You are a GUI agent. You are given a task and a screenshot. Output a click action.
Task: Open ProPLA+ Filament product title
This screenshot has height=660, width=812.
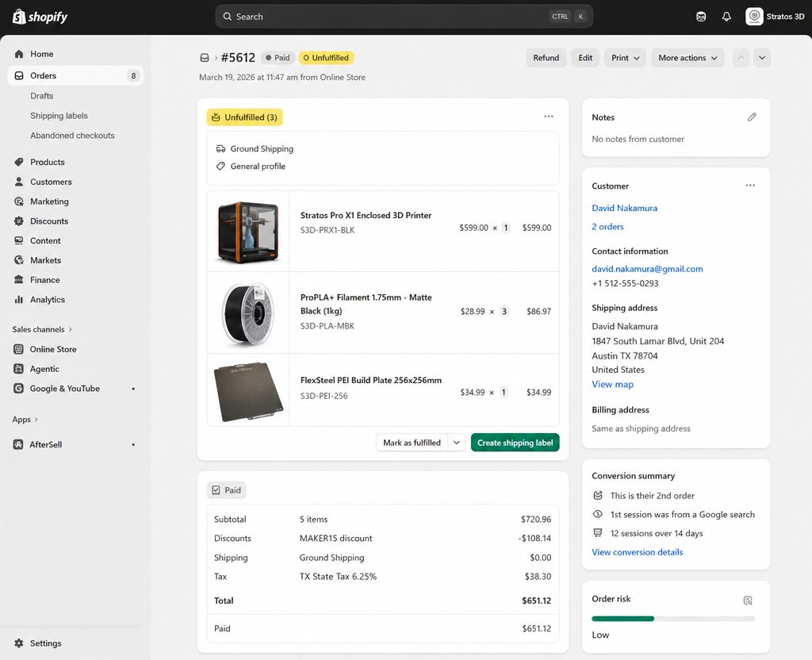[x=366, y=304]
